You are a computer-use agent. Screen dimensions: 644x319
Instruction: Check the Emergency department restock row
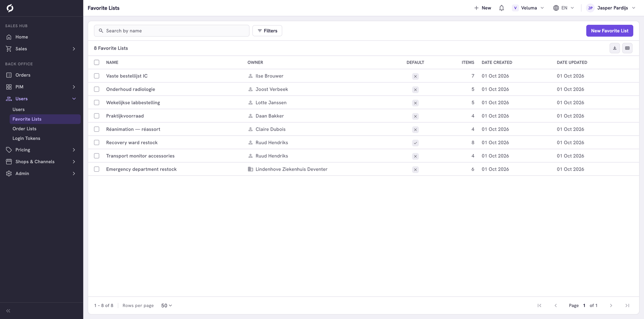click(x=97, y=169)
